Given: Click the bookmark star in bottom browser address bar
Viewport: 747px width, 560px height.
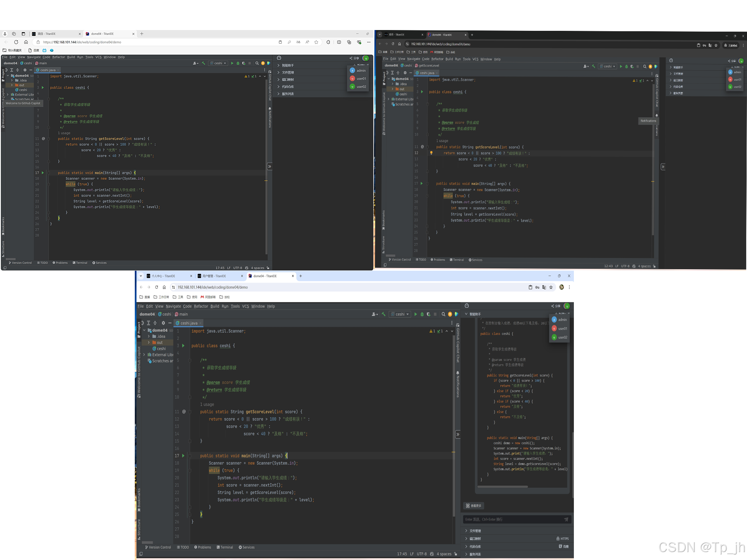Looking at the screenshot, I should point(551,287).
